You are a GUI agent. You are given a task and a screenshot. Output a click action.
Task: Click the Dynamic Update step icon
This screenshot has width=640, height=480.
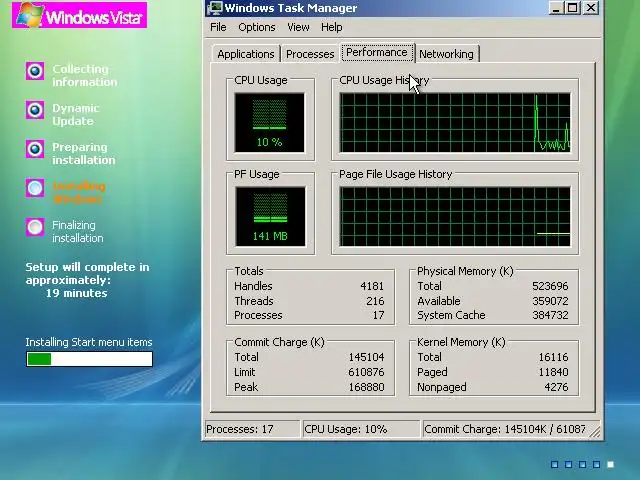pos(35,110)
